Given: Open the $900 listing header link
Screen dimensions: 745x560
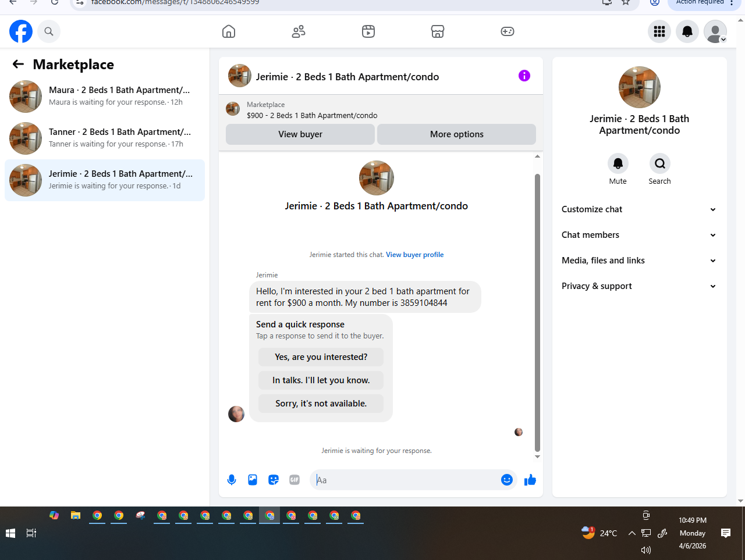Looking at the screenshot, I should (x=312, y=115).
